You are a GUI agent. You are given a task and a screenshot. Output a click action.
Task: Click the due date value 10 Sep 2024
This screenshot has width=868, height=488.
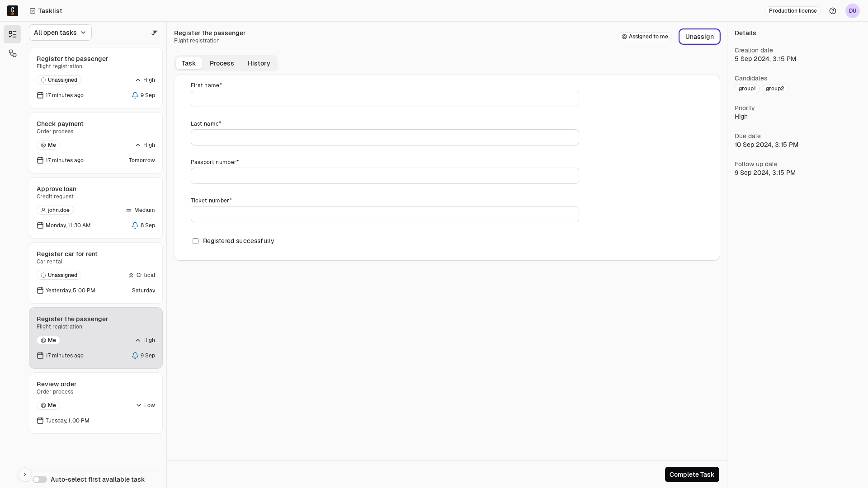coord(766,145)
